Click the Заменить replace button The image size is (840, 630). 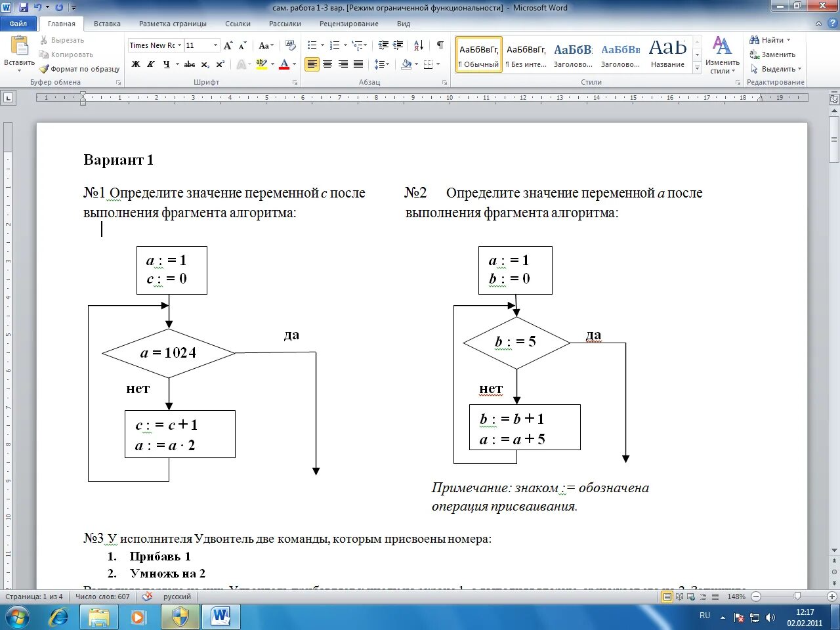coord(773,54)
